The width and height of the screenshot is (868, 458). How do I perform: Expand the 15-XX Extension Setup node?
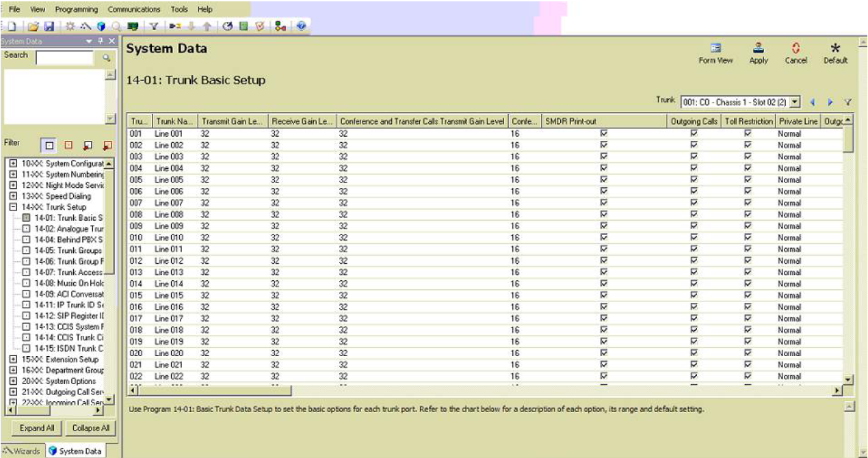click(12, 360)
